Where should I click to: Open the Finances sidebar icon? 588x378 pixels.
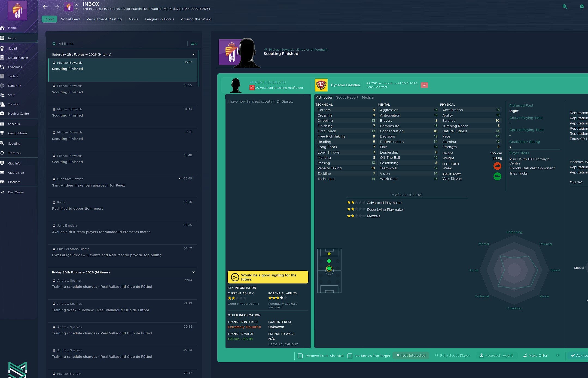click(2, 182)
